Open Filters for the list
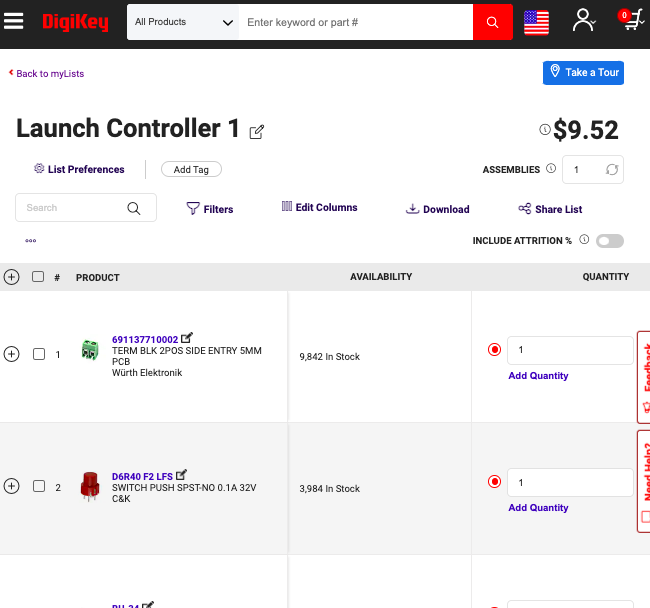Image resolution: width=650 pixels, height=608 pixels. click(x=210, y=209)
